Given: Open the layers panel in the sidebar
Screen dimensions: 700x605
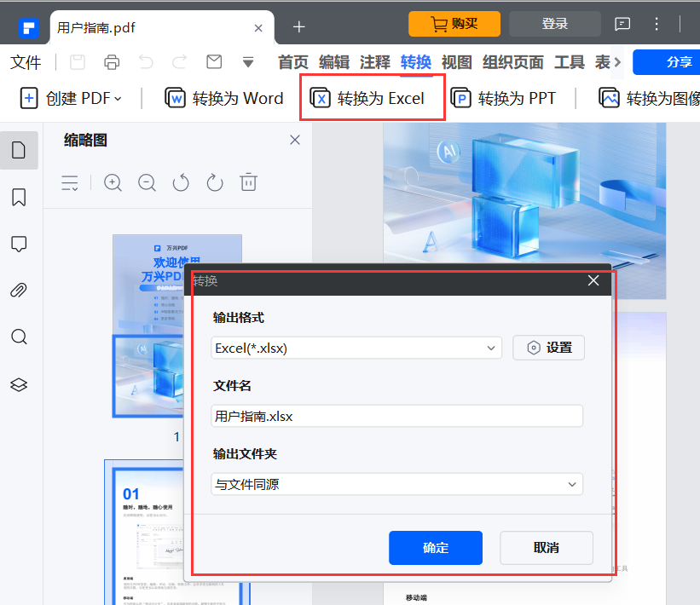Looking at the screenshot, I should click(19, 383).
